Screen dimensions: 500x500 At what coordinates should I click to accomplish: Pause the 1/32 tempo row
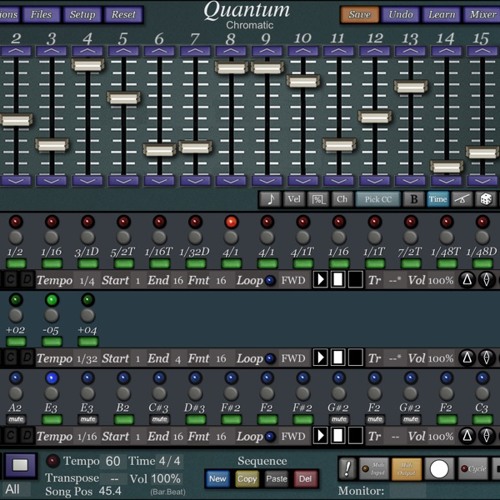coord(338,358)
